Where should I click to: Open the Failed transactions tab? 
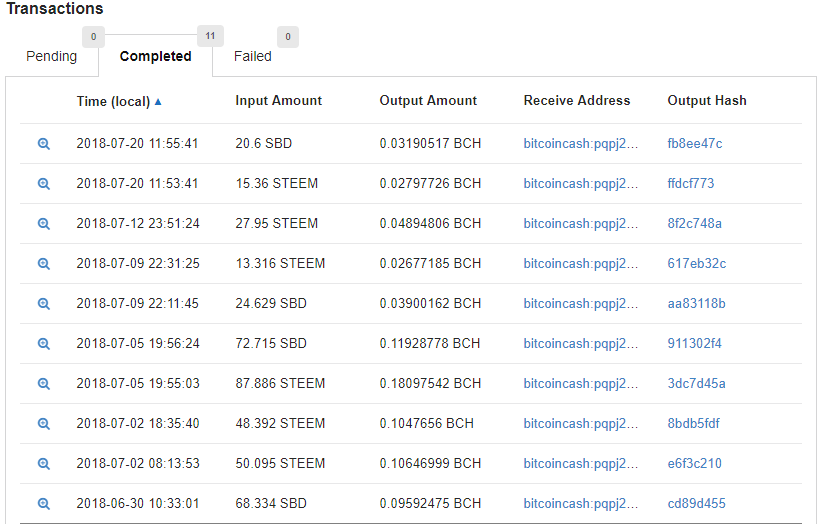tap(252, 56)
